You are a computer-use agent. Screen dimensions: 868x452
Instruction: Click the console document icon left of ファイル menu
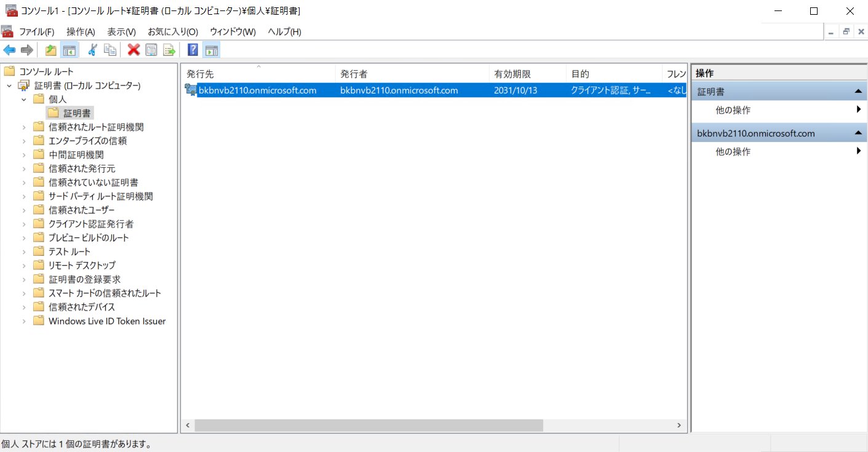point(7,31)
